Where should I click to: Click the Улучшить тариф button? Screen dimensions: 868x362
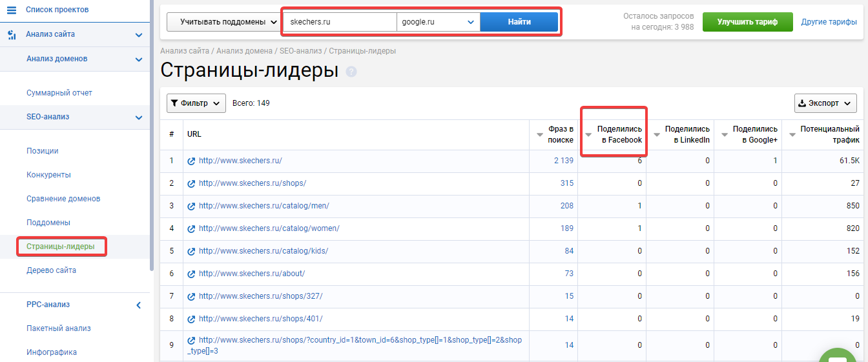coord(748,22)
